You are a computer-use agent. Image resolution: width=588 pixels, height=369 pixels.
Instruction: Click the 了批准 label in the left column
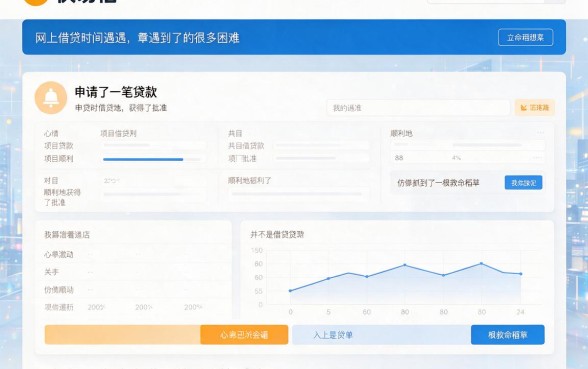[x=55, y=202]
